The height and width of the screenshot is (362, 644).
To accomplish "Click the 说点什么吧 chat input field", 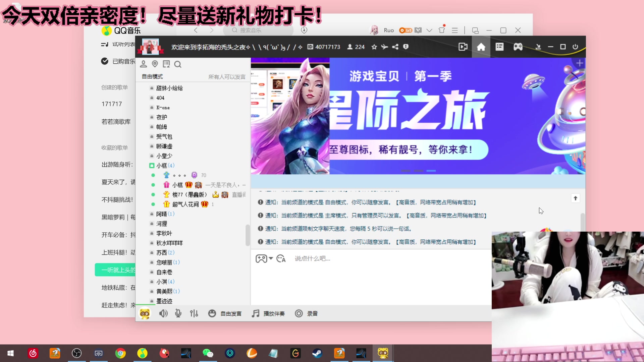I will click(335, 258).
